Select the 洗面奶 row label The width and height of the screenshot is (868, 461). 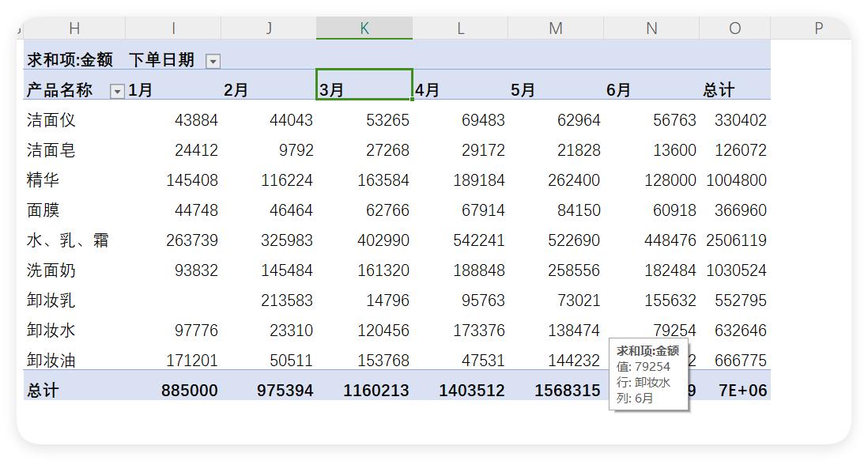click(51, 270)
